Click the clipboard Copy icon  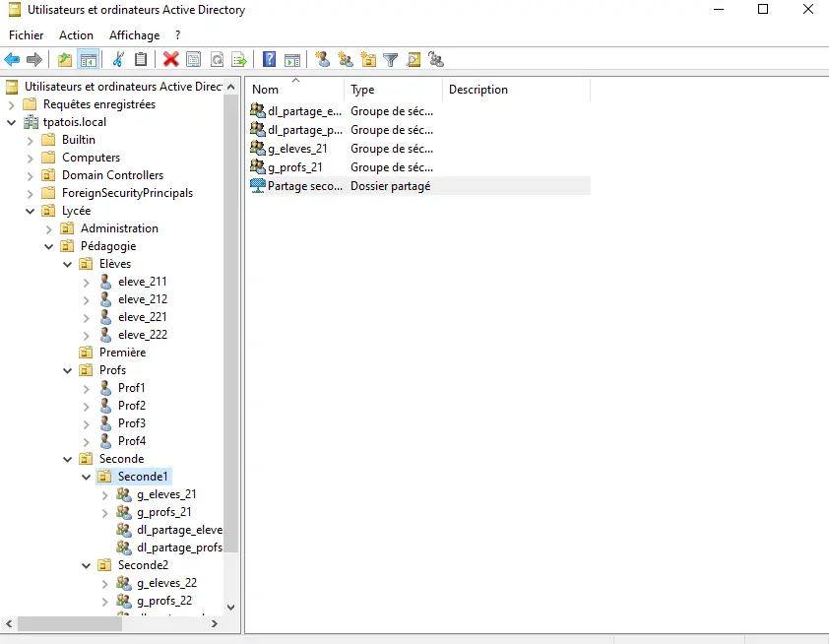pyautogui.click(x=141, y=60)
